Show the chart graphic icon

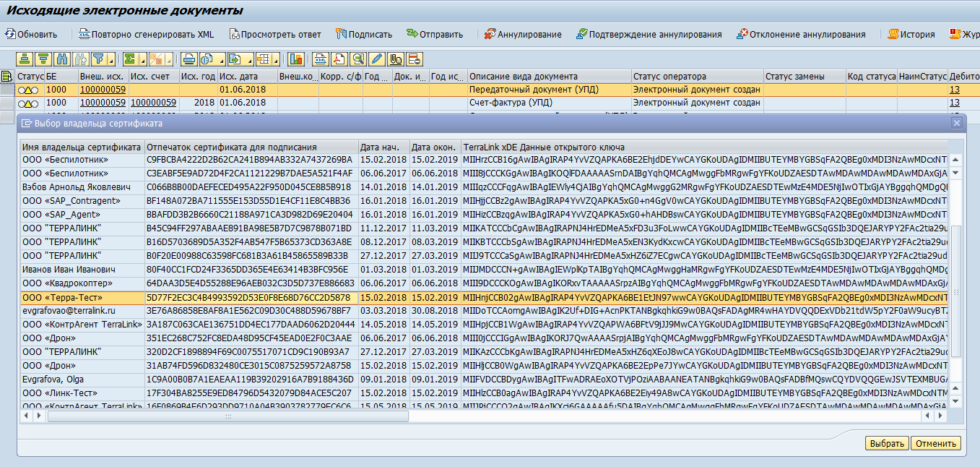click(296, 59)
